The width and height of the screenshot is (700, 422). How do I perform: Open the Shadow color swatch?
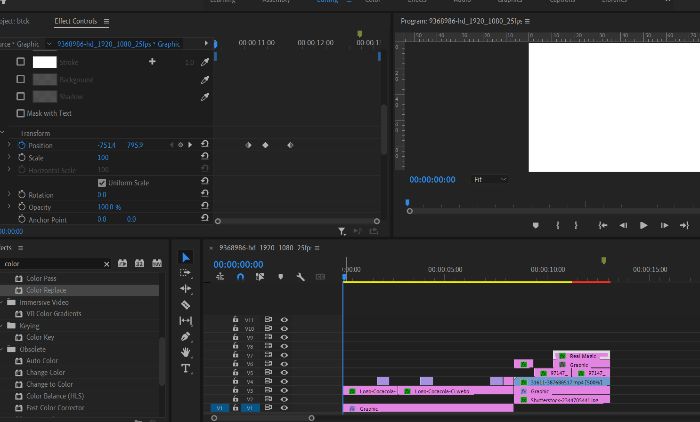(x=45, y=96)
